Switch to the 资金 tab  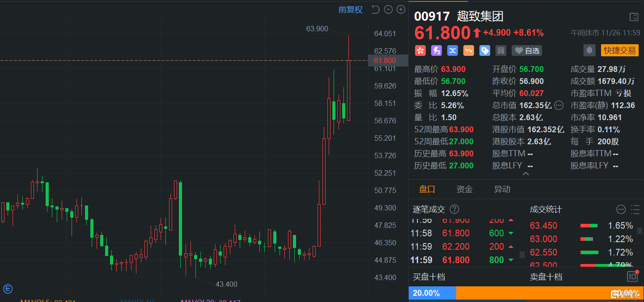(465, 189)
